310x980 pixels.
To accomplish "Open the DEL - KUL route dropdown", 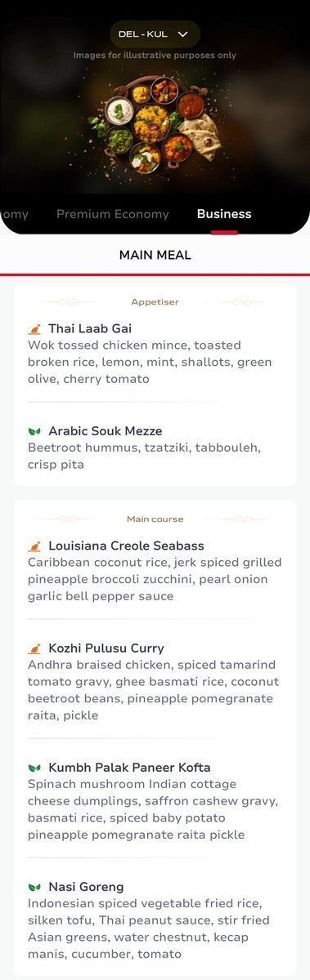I will (x=155, y=34).
